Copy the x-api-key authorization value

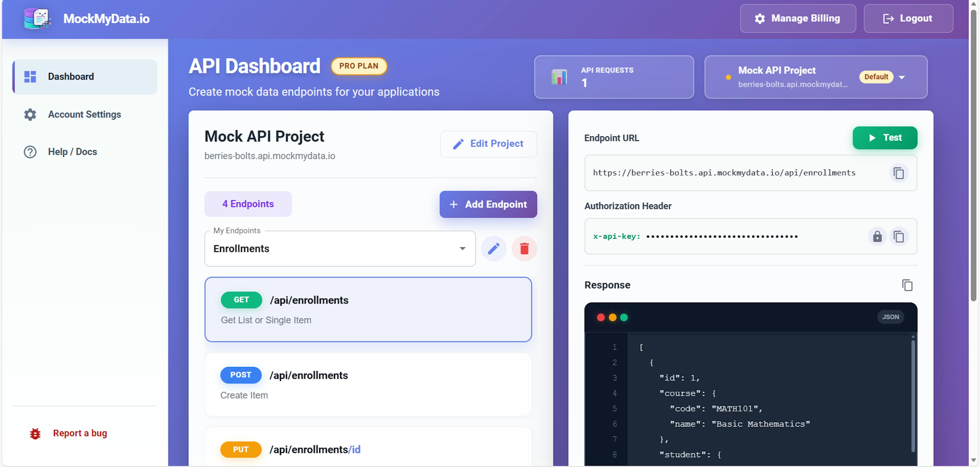[x=899, y=237]
